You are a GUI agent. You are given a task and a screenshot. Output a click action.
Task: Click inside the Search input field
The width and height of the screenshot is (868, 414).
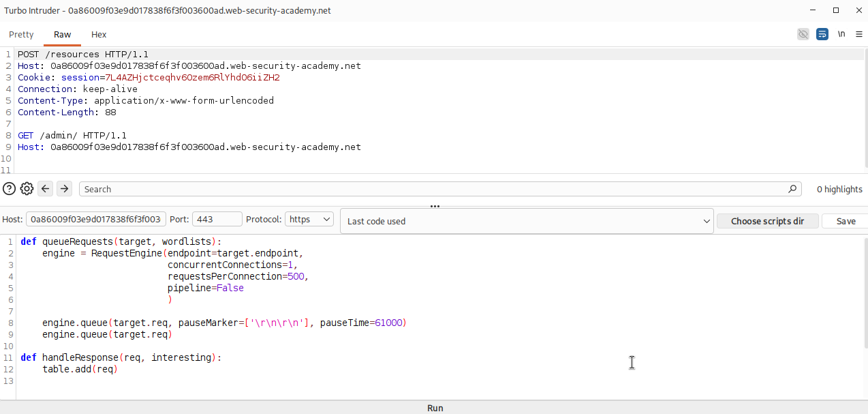click(x=440, y=189)
